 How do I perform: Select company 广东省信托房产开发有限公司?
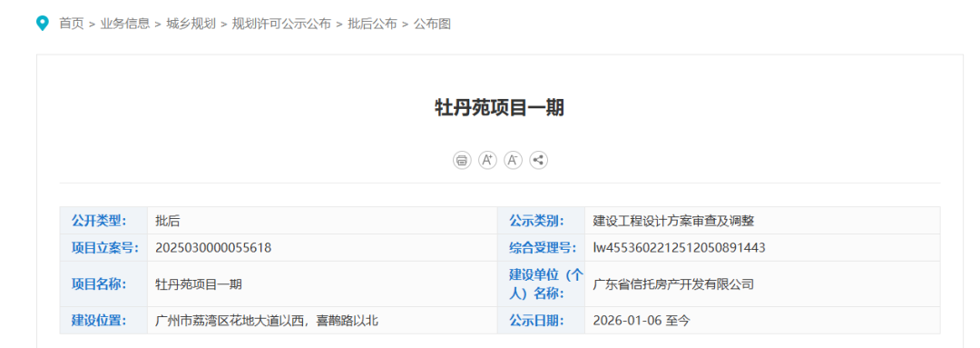tap(673, 284)
